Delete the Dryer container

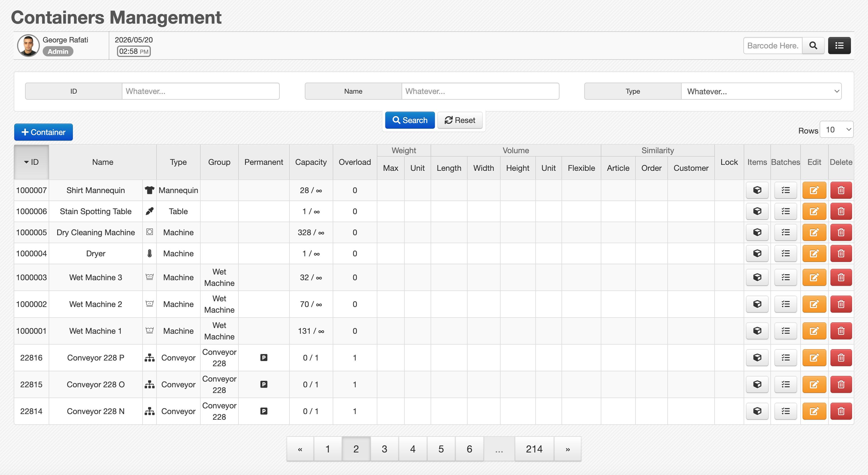tap(841, 253)
